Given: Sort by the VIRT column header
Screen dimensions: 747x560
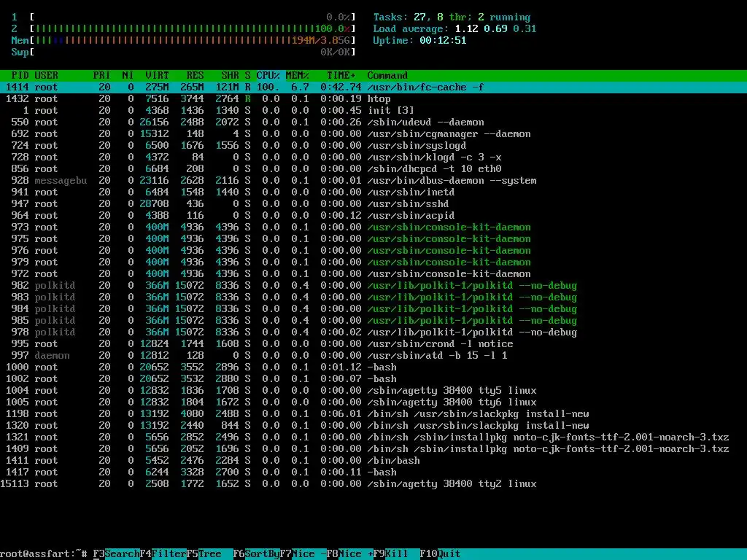Looking at the screenshot, I should point(158,75).
